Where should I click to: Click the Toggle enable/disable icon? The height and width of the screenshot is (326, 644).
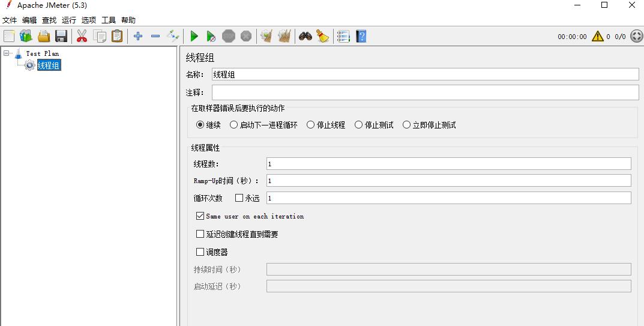pyautogui.click(x=173, y=36)
